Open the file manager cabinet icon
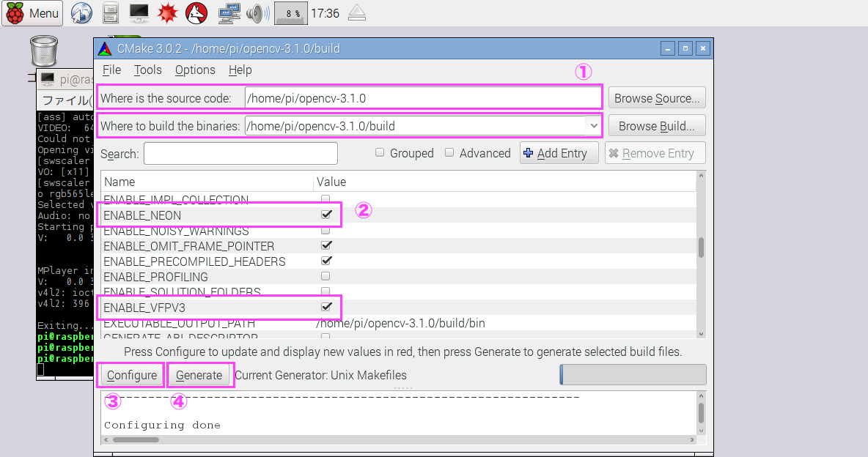 [x=110, y=13]
